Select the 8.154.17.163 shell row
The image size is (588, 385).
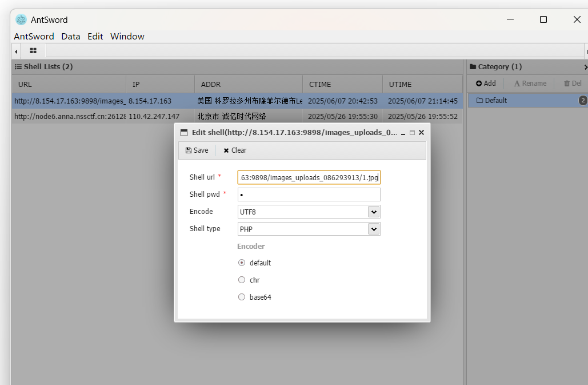click(x=237, y=101)
